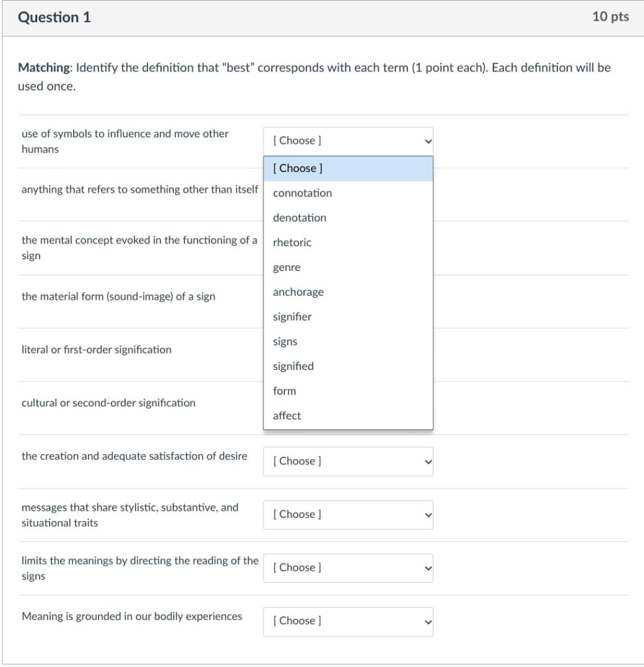
Task: Click the 'Question 1' heading
Action: [x=54, y=18]
